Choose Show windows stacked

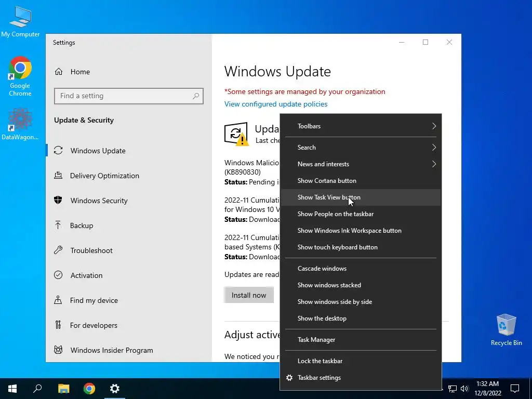coord(361,285)
